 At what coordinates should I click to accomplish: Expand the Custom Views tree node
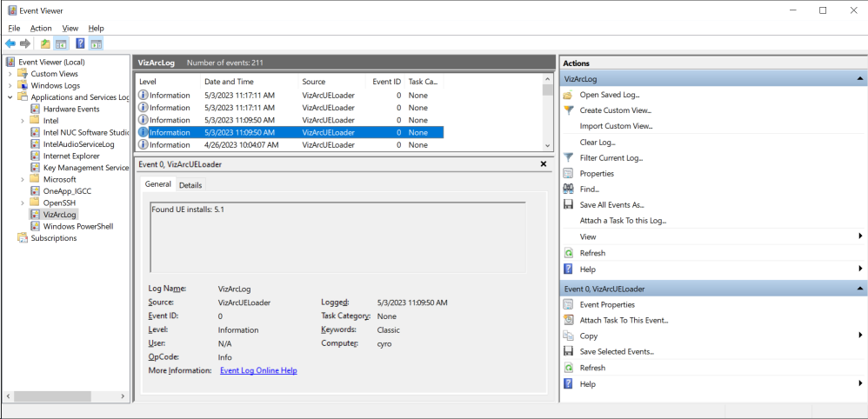(10, 74)
